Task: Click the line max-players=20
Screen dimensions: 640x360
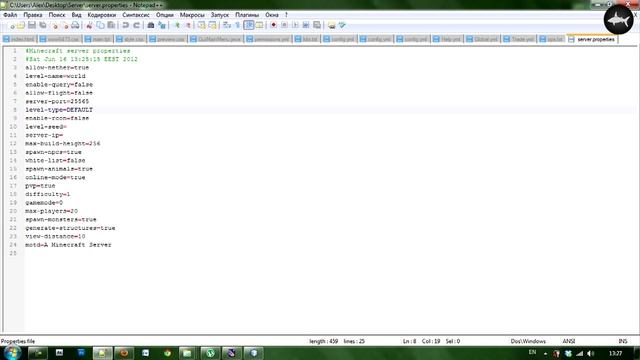Action: pos(51,211)
